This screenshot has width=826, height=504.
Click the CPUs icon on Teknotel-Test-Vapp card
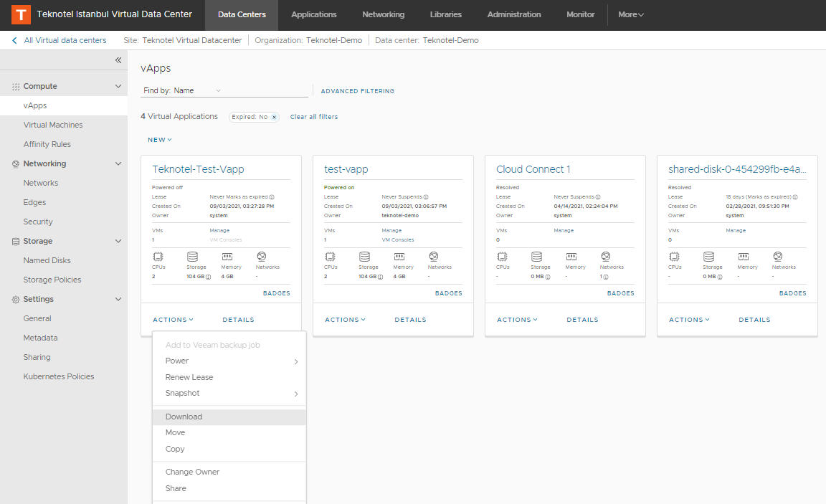[158, 257]
